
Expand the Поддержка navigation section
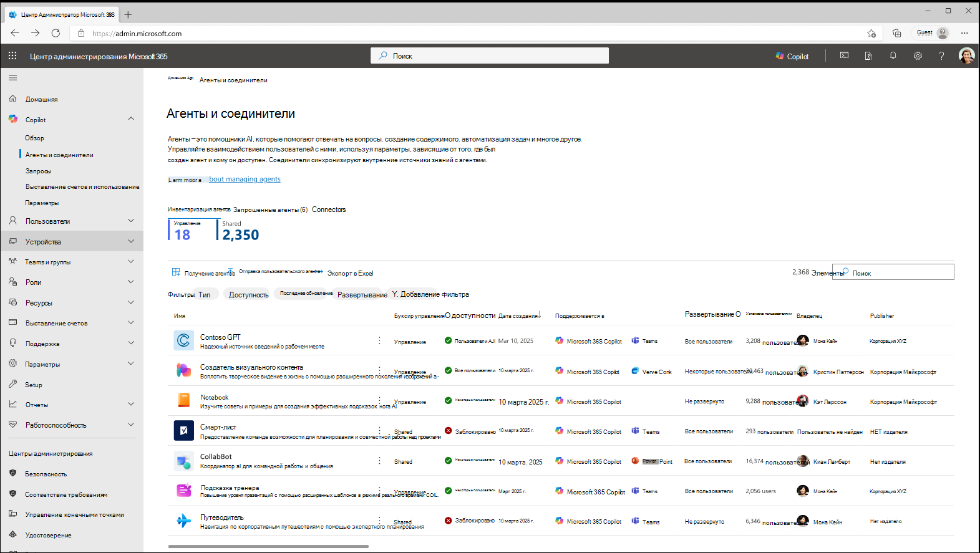click(131, 343)
